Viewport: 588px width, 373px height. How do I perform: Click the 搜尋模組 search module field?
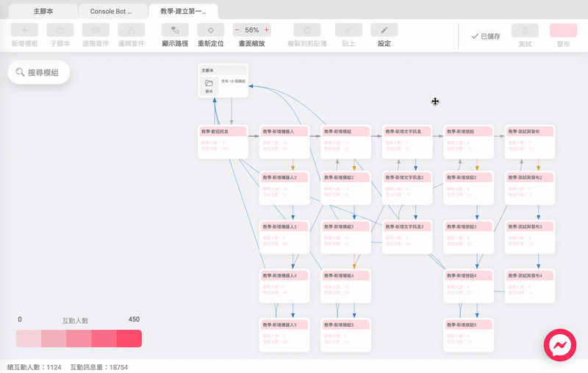pos(39,72)
